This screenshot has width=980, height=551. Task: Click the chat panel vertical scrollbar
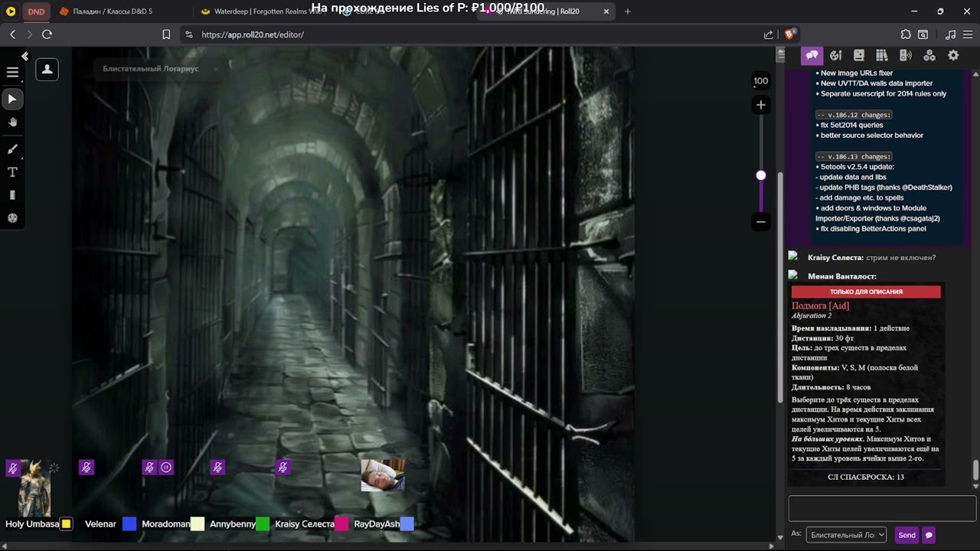[x=975, y=470]
